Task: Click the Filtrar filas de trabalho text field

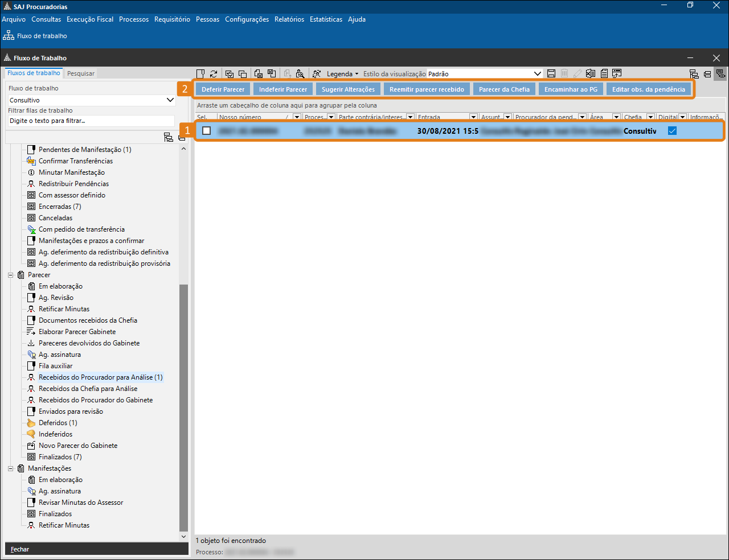Action: click(x=91, y=121)
